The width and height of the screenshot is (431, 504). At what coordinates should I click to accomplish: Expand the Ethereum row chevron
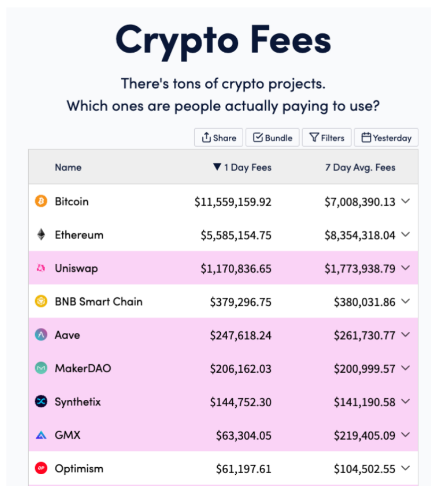405,235
